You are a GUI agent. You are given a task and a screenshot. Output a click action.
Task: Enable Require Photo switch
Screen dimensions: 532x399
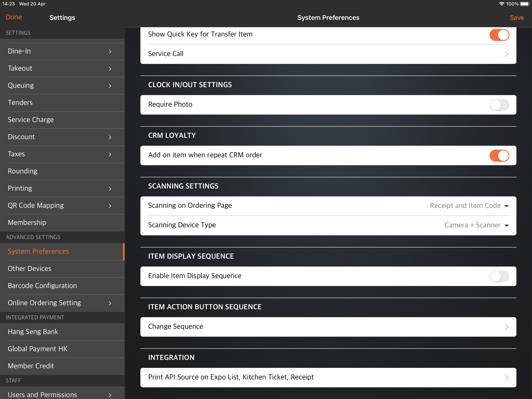(x=499, y=105)
